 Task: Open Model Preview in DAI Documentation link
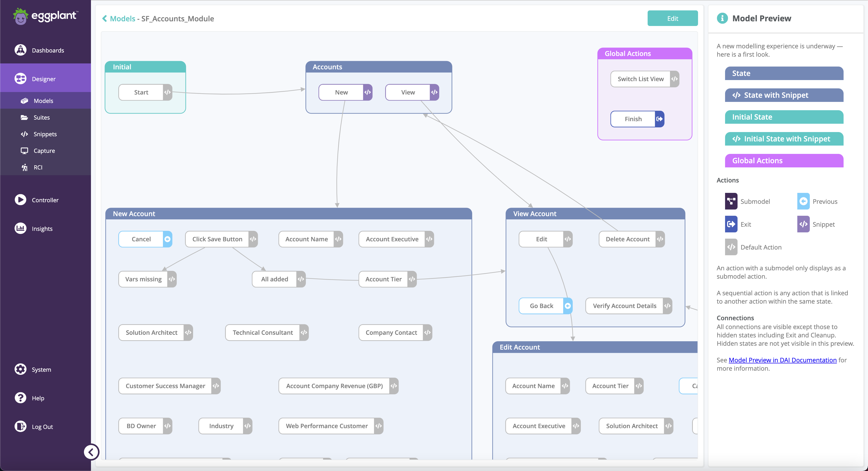pyautogui.click(x=782, y=360)
